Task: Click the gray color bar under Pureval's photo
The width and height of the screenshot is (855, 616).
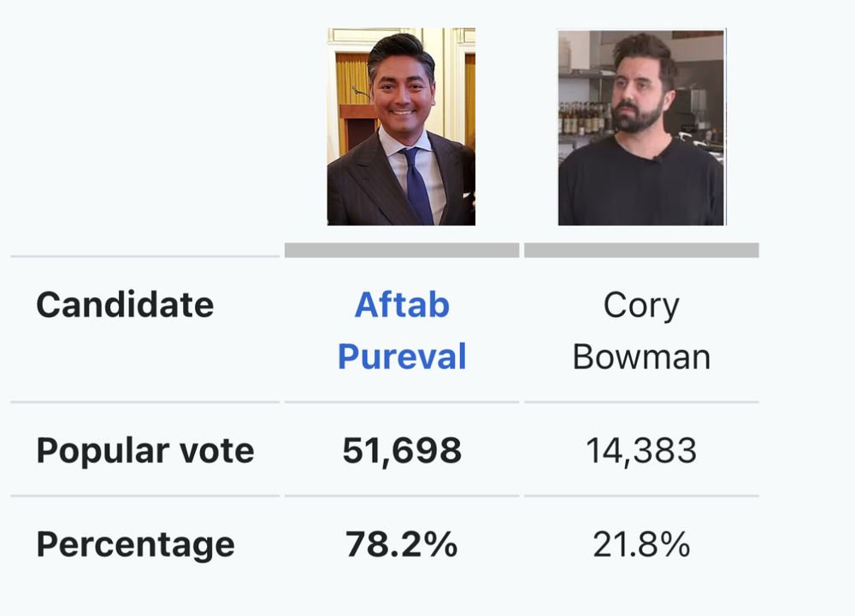Action: point(402,250)
